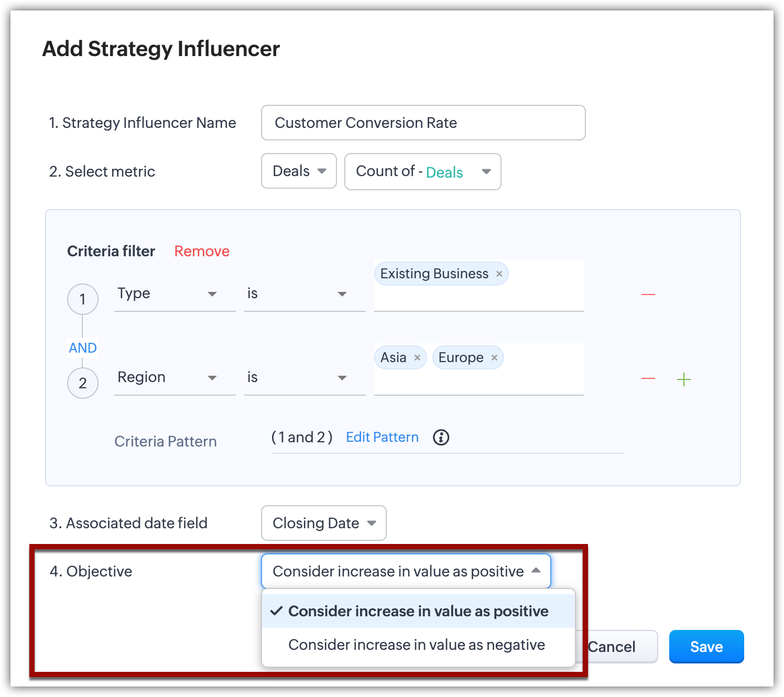
Task: Click the Save button
Action: [x=706, y=647]
